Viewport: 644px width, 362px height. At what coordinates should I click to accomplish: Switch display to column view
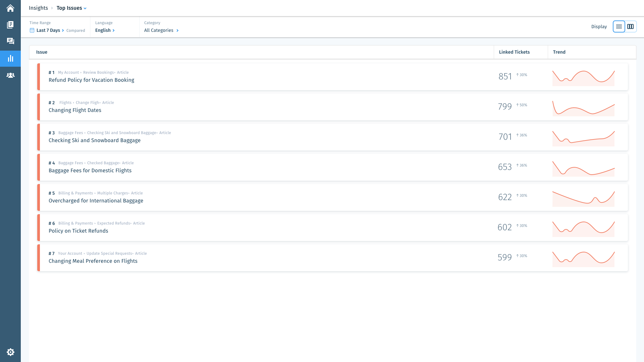[630, 26]
